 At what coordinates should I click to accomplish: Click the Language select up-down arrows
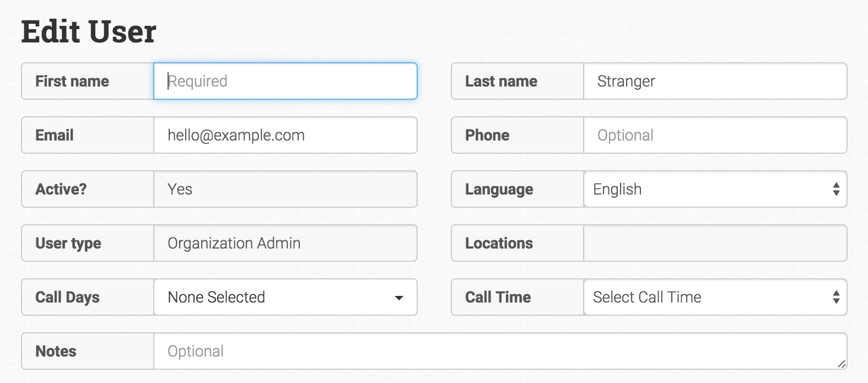[x=836, y=189]
